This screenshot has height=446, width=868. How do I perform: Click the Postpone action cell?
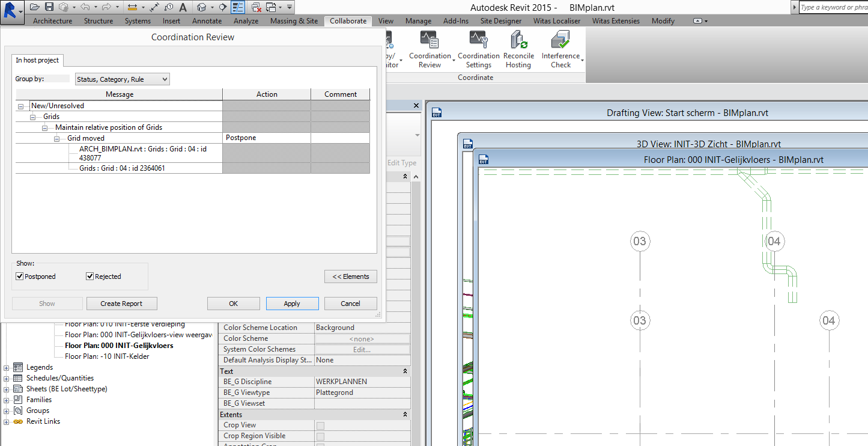[x=267, y=138]
